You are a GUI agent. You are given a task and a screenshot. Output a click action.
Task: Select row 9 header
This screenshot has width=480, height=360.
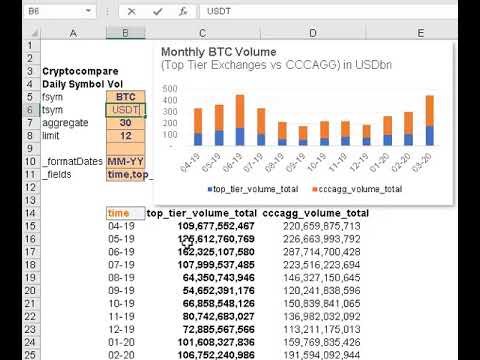31,149
